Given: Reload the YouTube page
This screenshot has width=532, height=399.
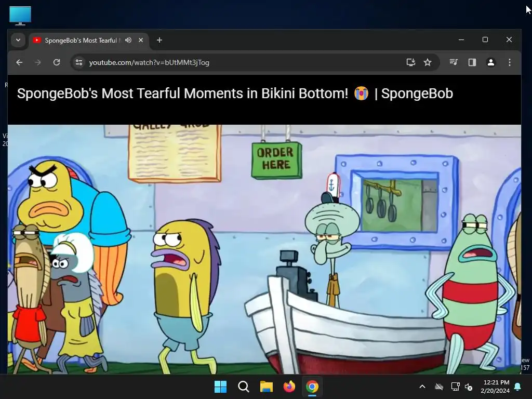Looking at the screenshot, I should point(57,62).
